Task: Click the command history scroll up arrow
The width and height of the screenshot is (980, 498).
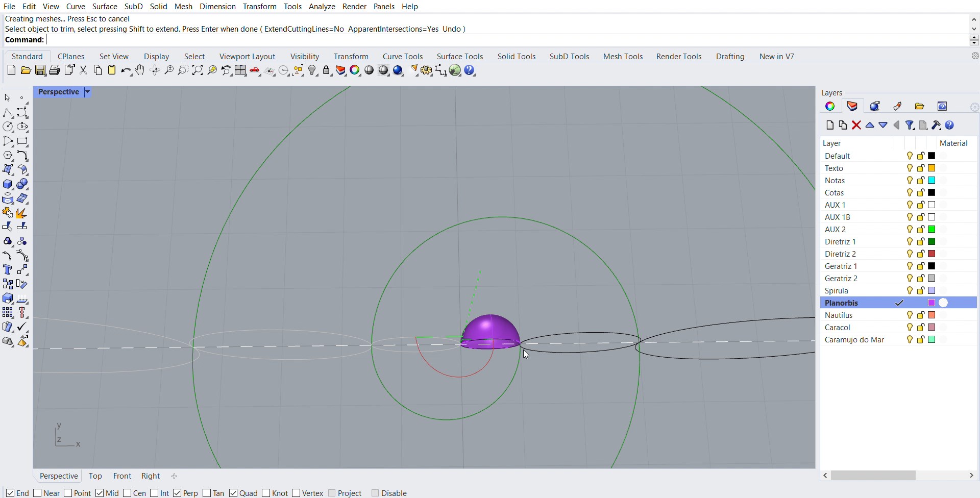Action: point(974,19)
